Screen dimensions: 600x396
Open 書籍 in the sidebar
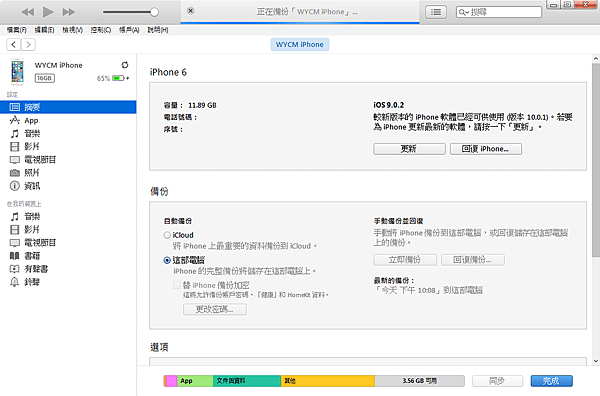click(x=68, y=256)
